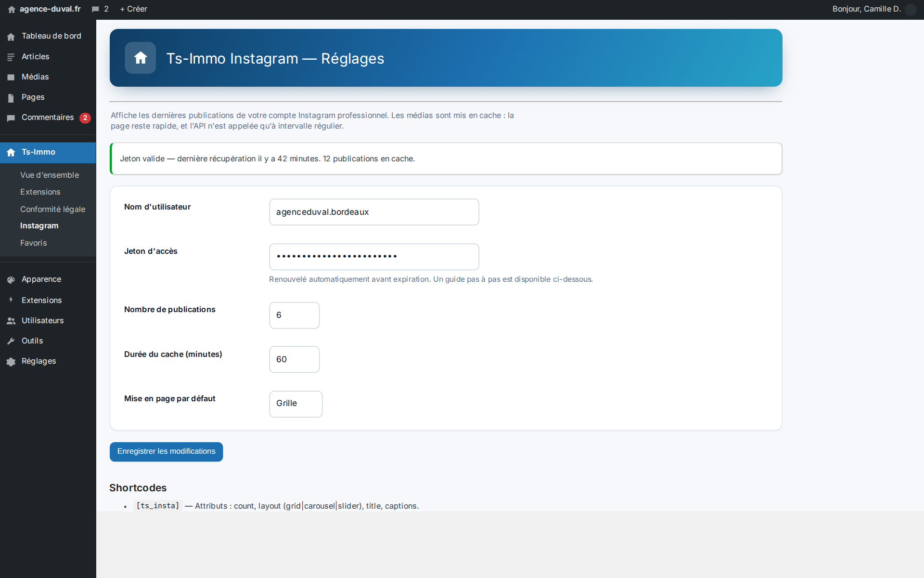Click Bonjour, Camille D. account link
The width and height of the screenshot is (924, 578).
tap(867, 9)
